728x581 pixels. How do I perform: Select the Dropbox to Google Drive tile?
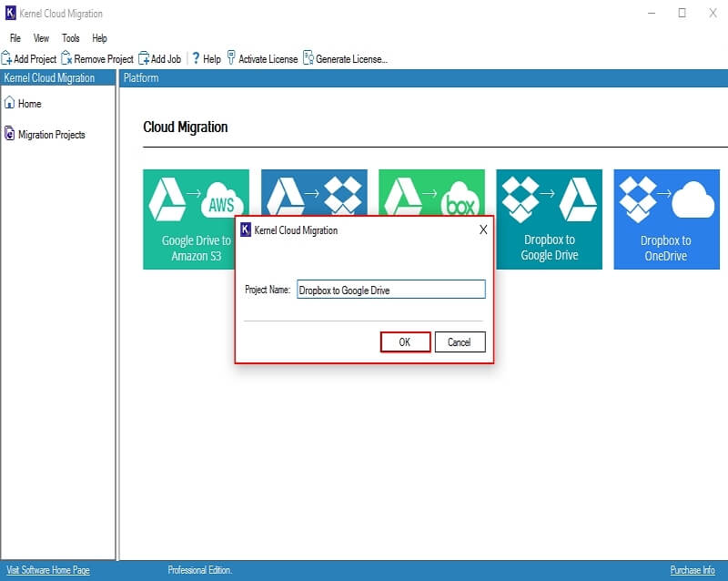[x=550, y=219]
